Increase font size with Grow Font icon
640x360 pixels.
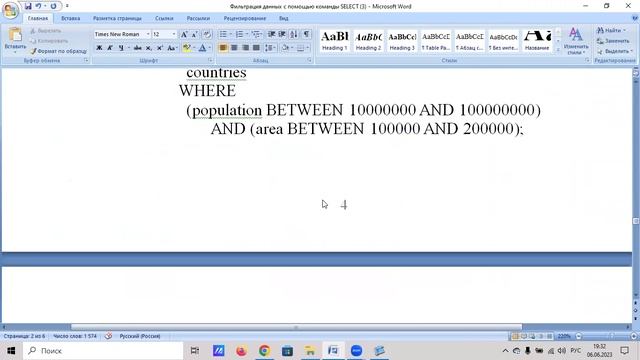(184, 34)
